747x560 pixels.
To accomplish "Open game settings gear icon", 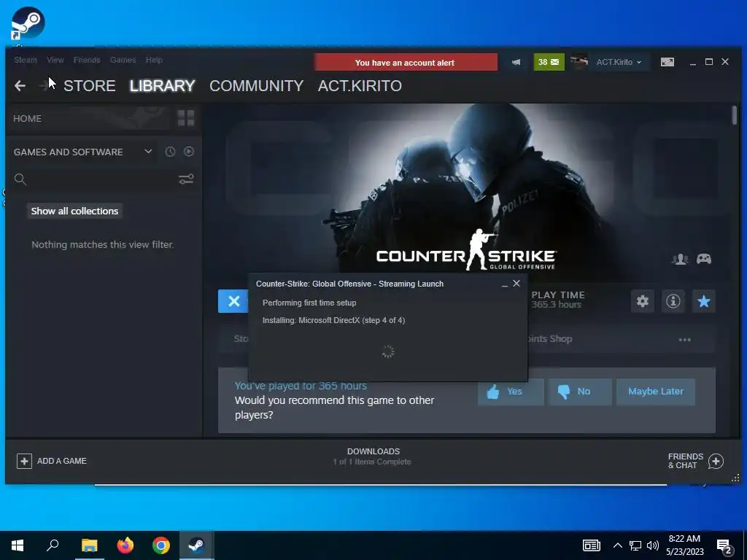I will 642,301.
